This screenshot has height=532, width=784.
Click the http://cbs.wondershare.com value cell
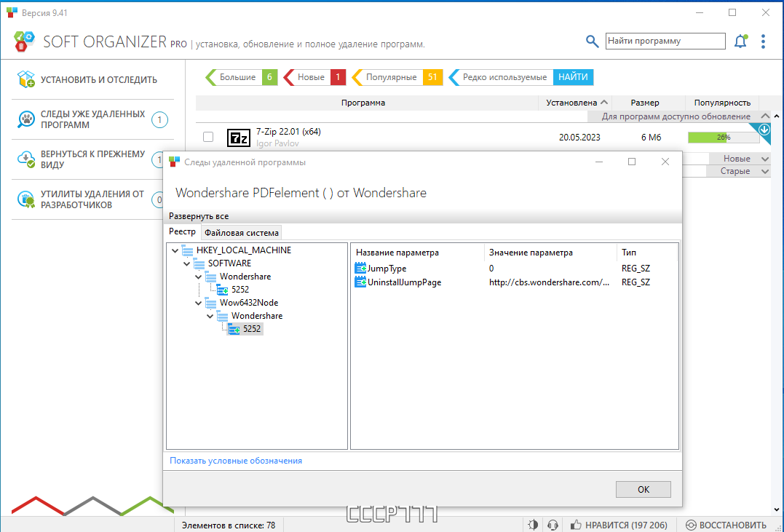pyautogui.click(x=549, y=282)
